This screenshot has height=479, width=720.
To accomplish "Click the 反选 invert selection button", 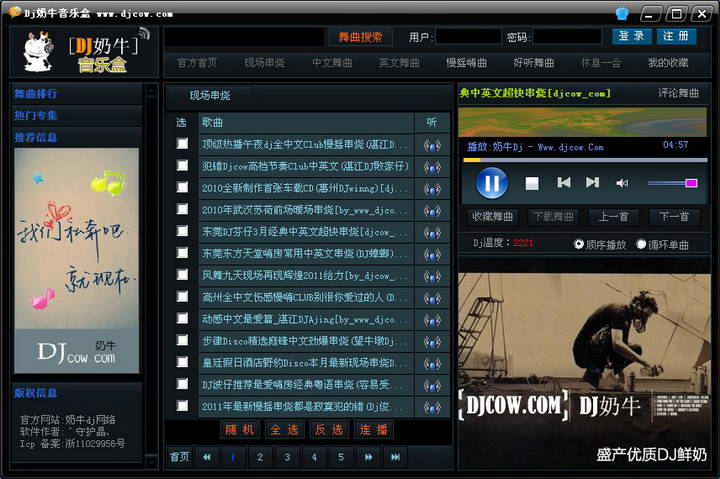I will click(329, 430).
